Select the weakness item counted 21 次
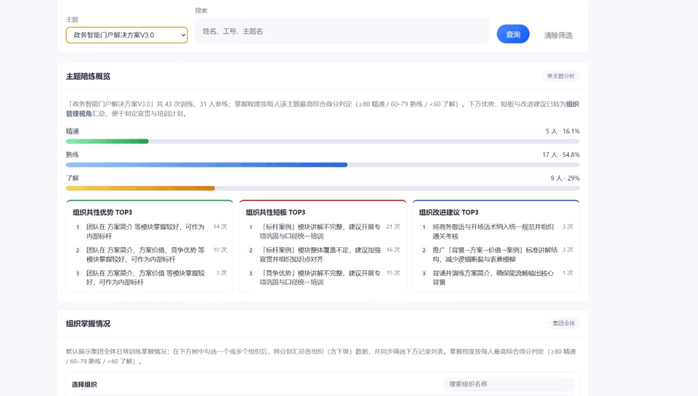 [x=323, y=231]
